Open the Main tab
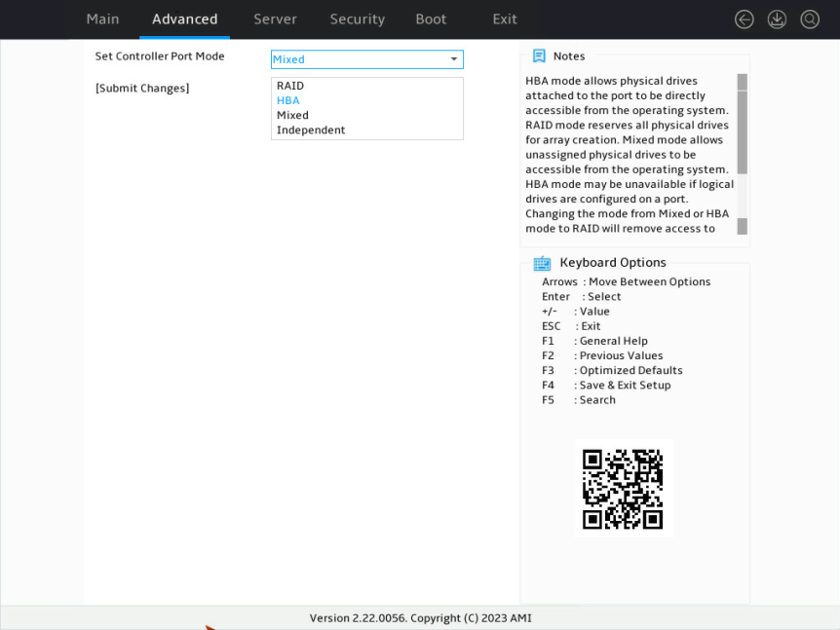The width and height of the screenshot is (840, 630). point(102,19)
